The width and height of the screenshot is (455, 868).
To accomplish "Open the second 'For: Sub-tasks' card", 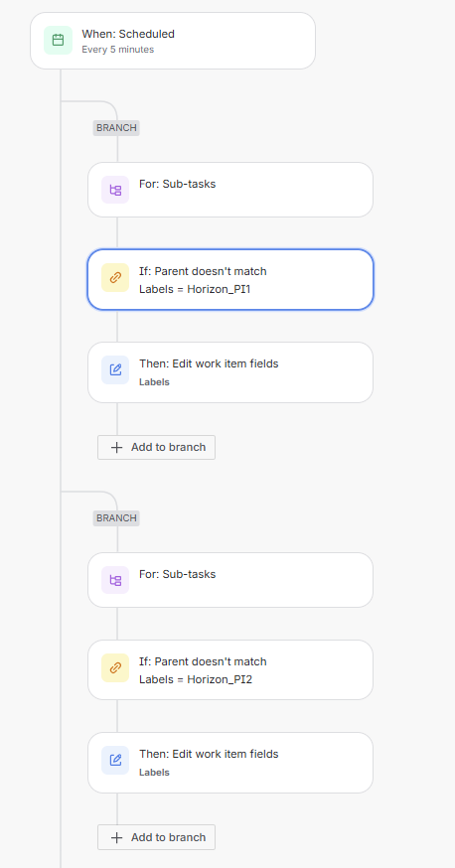I will pyautogui.click(x=230, y=580).
